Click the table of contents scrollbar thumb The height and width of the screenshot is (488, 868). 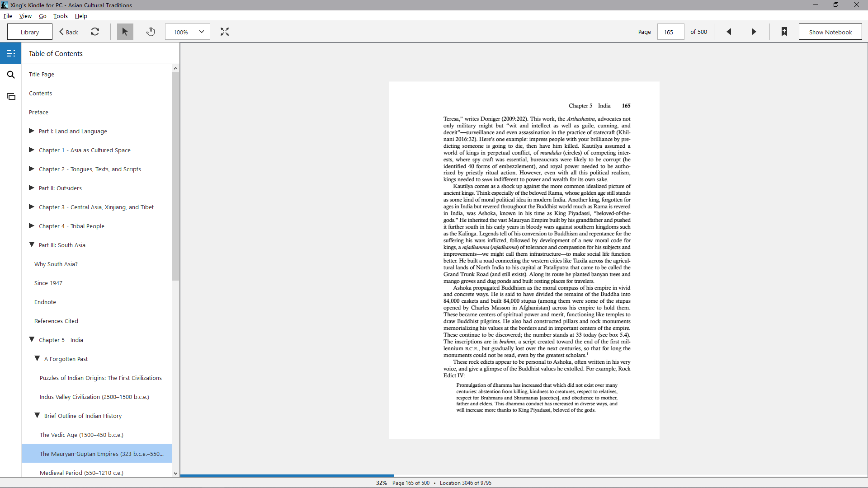pos(175,176)
